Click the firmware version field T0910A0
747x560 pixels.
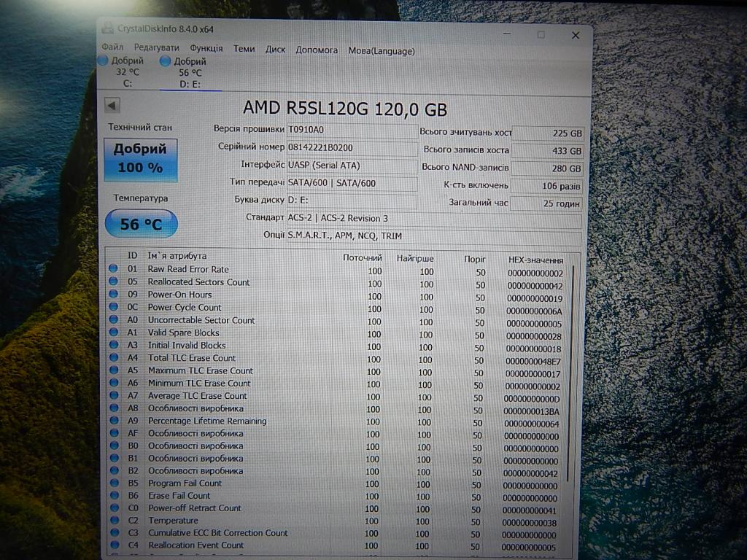[x=352, y=130]
